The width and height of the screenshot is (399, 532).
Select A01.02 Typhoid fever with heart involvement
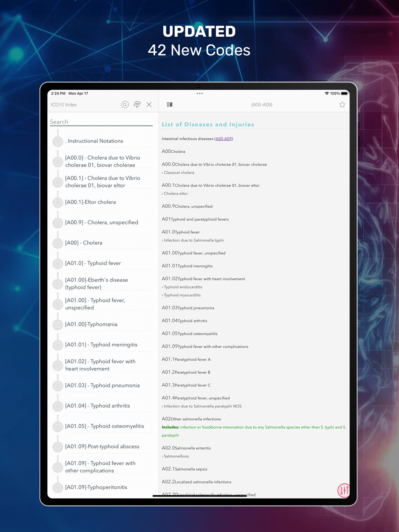(203, 279)
